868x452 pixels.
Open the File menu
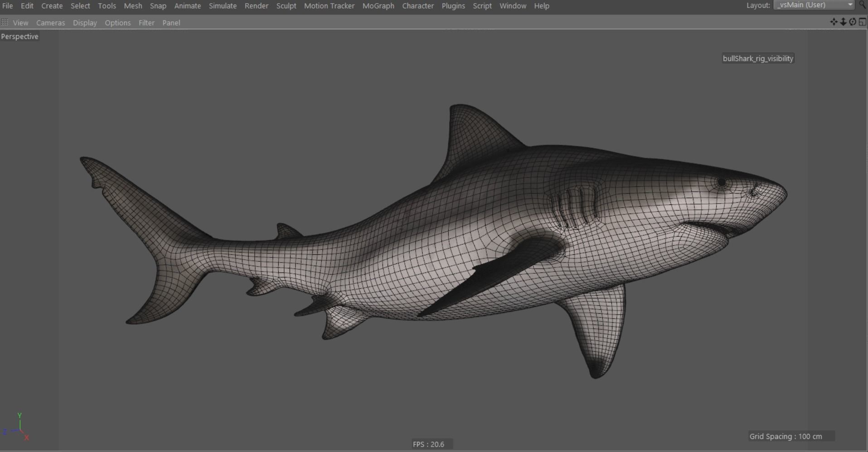point(7,6)
